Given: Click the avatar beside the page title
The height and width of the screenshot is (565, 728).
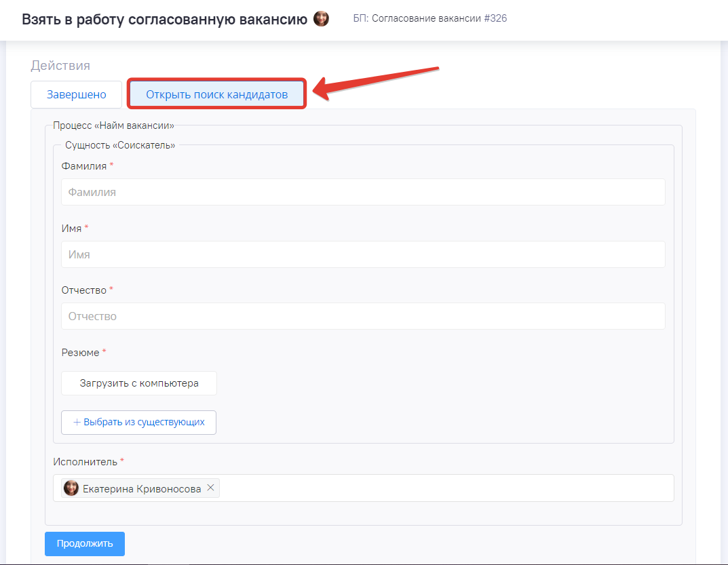Looking at the screenshot, I should 322,19.
